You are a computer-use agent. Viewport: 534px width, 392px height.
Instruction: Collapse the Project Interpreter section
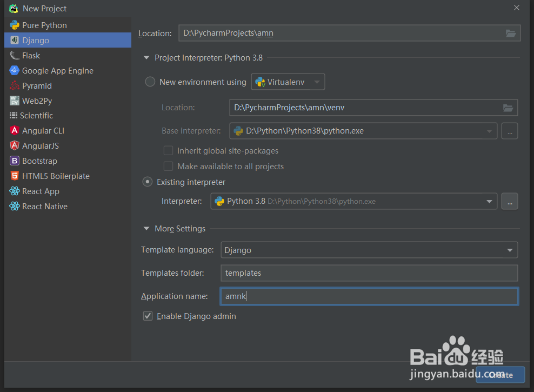(146, 58)
